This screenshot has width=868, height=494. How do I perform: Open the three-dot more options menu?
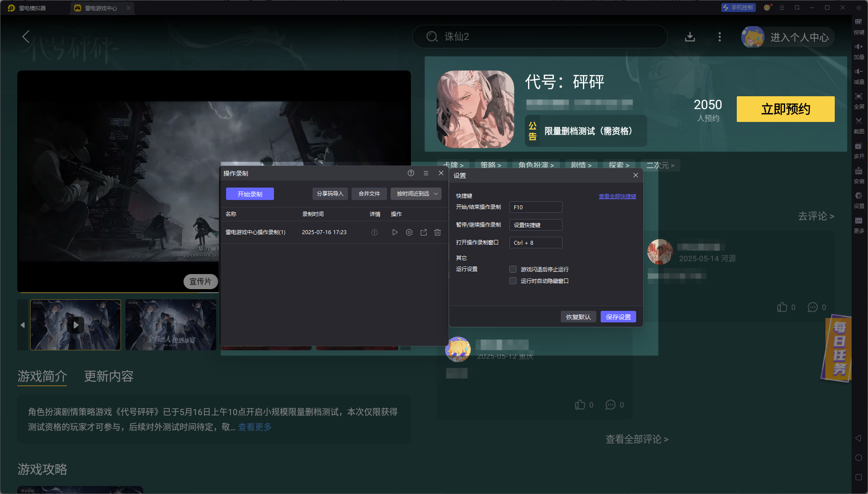(719, 37)
